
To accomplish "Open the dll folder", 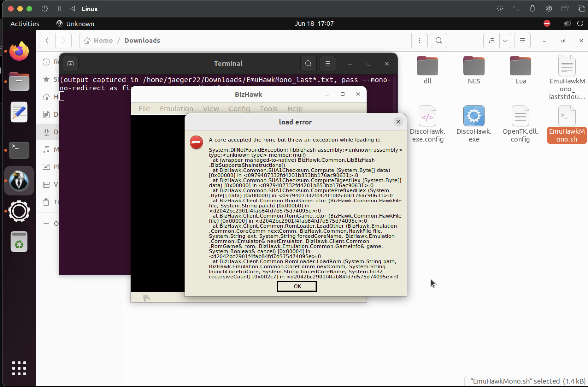I will (x=427, y=67).
